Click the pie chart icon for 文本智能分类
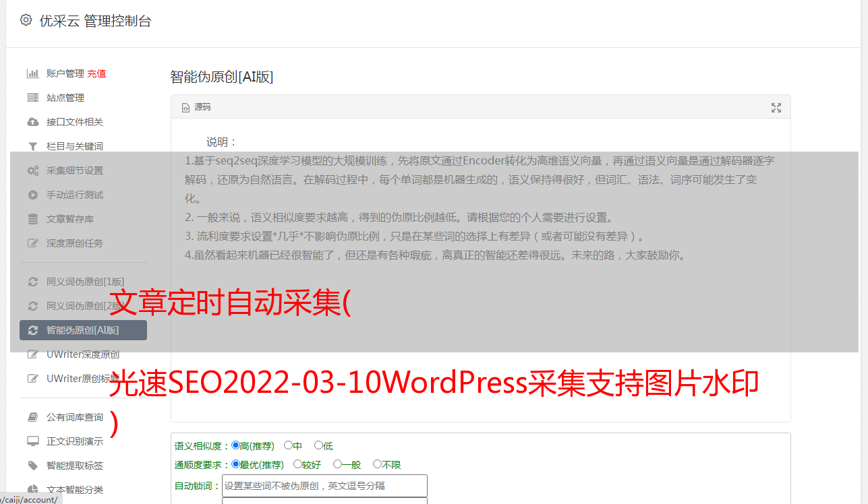 tap(32, 490)
